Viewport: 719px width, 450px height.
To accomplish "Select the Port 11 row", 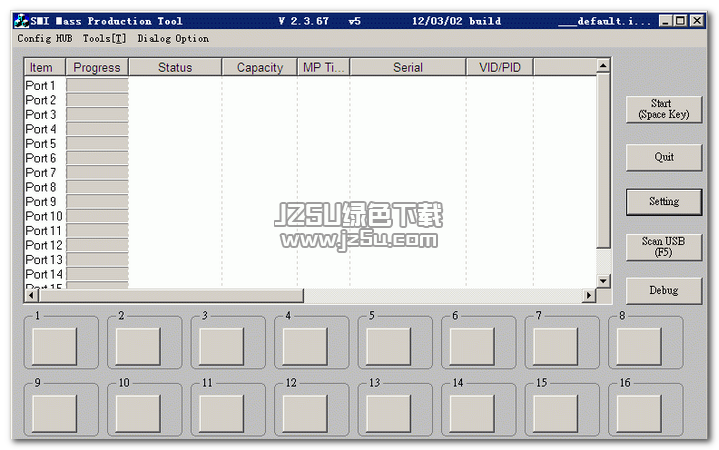I will (x=310, y=231).
